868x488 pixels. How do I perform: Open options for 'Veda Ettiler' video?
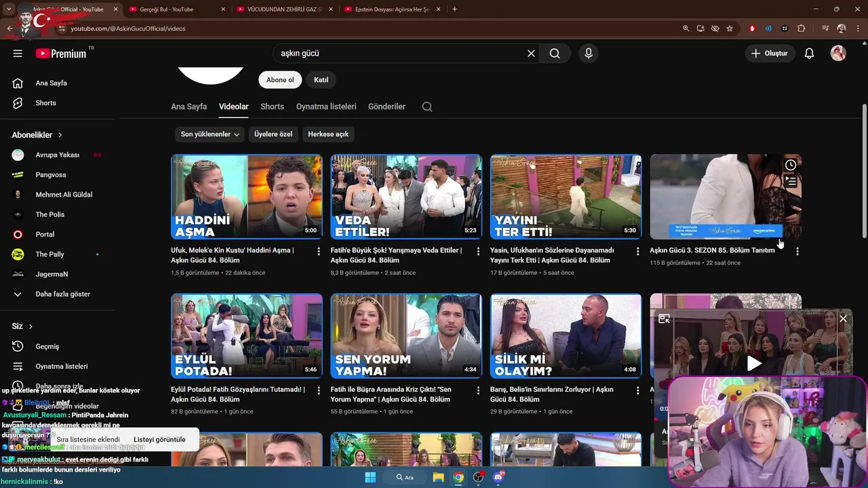click(478, 251)
